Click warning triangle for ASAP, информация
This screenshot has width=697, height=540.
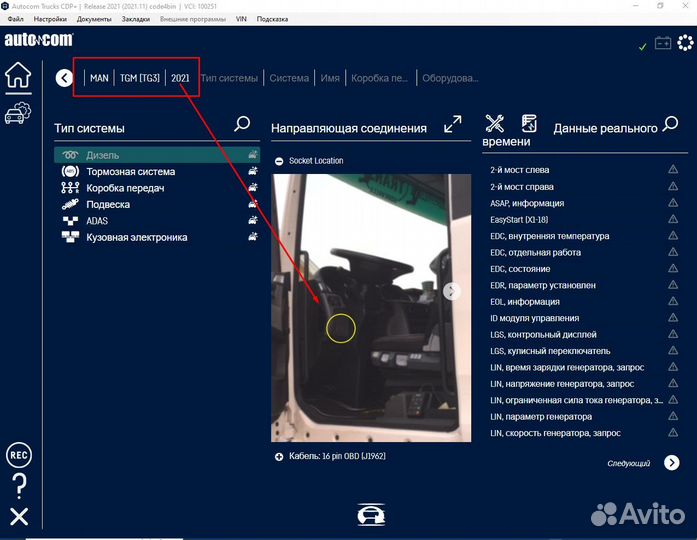(x=673, y=203)
